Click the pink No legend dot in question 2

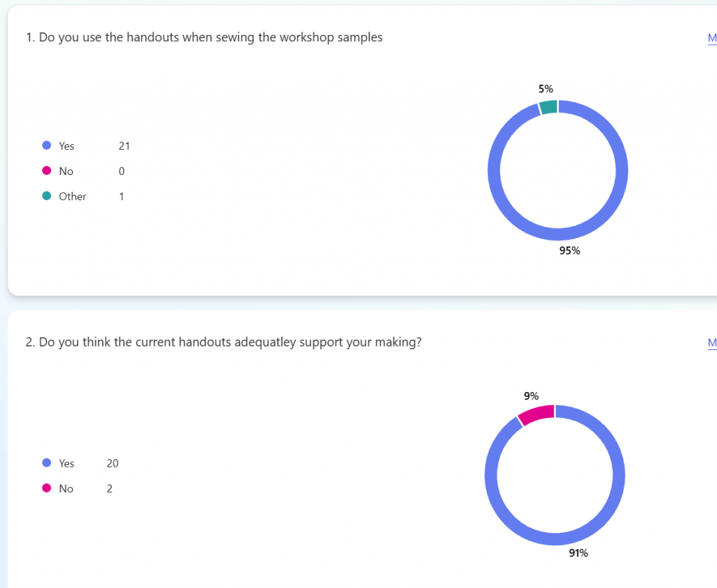tap(47, 488)
